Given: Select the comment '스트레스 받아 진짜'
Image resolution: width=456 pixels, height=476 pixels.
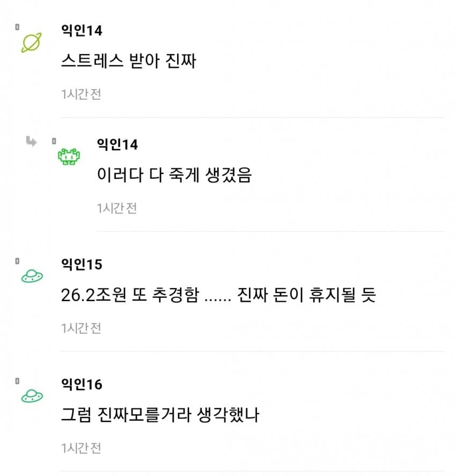Looking at the screenshot, I should 129,61.
